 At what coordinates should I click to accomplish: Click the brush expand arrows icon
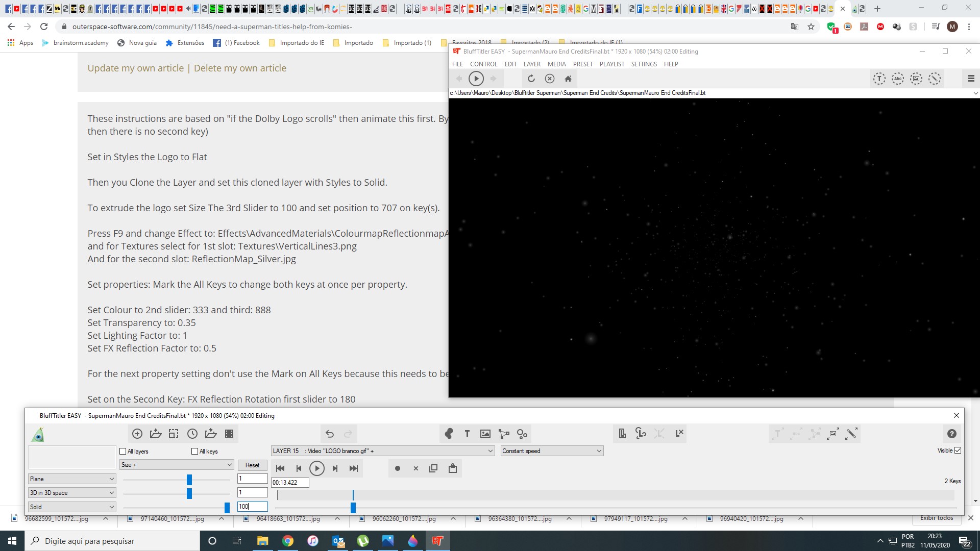(851, 434)
